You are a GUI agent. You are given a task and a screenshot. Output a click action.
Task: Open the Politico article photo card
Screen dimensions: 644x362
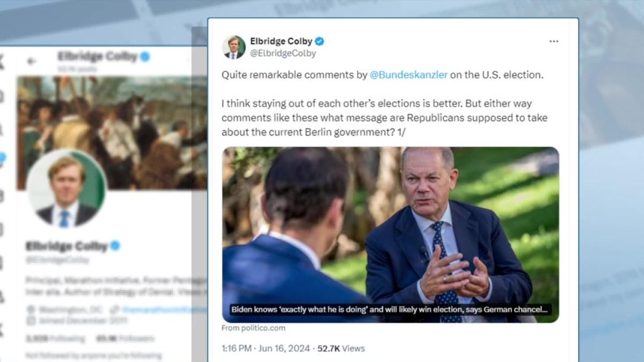[x=391, y=234]
